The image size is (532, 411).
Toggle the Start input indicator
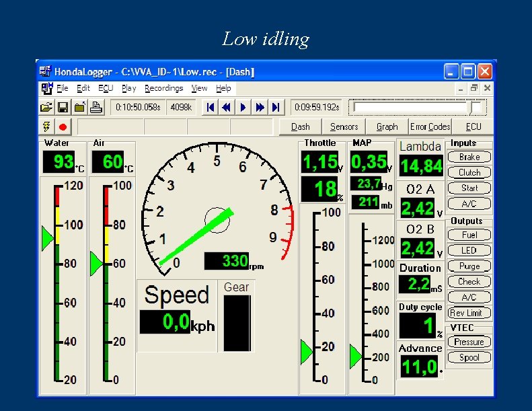(469, 188)
